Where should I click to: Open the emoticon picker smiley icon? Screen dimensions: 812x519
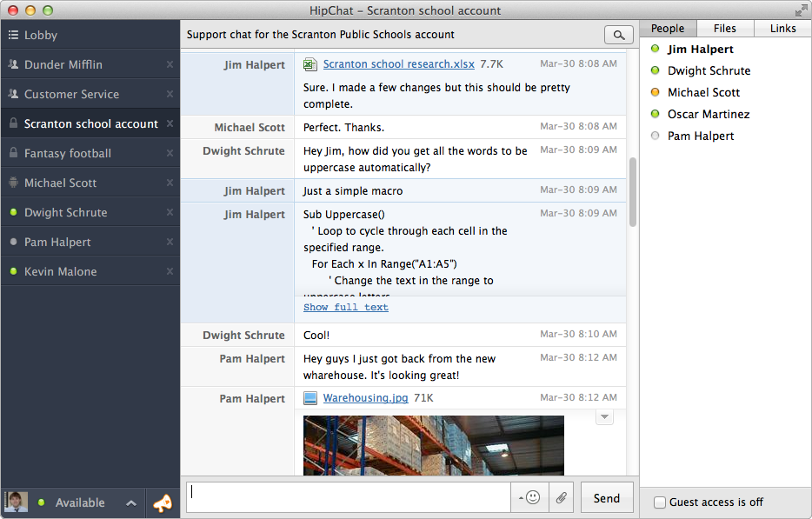pyautogui.click(x=533, y=498)
